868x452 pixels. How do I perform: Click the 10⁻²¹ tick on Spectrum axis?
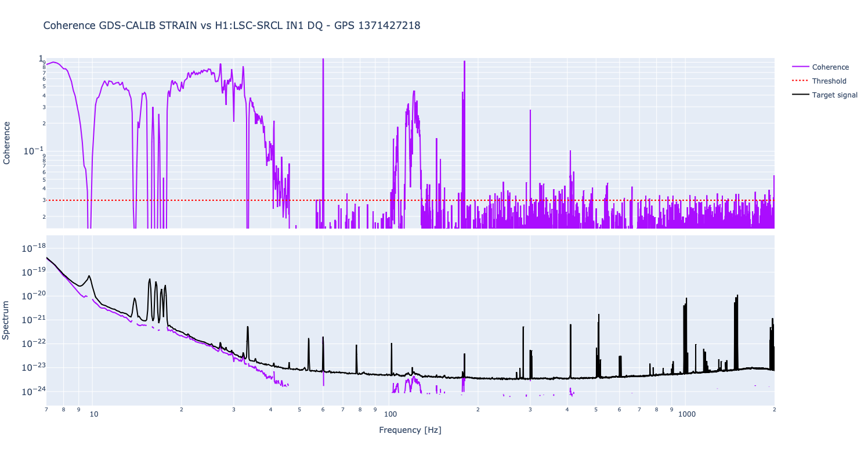pyautogui.click(x=33, y=320)
